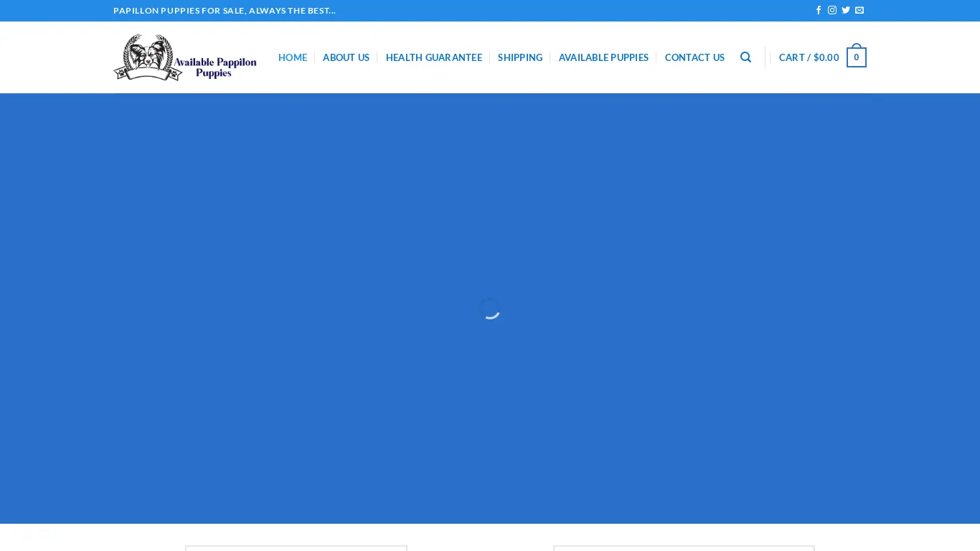Open the Health Guarantee page
This screenshot has width=980, height=551.
(434, 57)
